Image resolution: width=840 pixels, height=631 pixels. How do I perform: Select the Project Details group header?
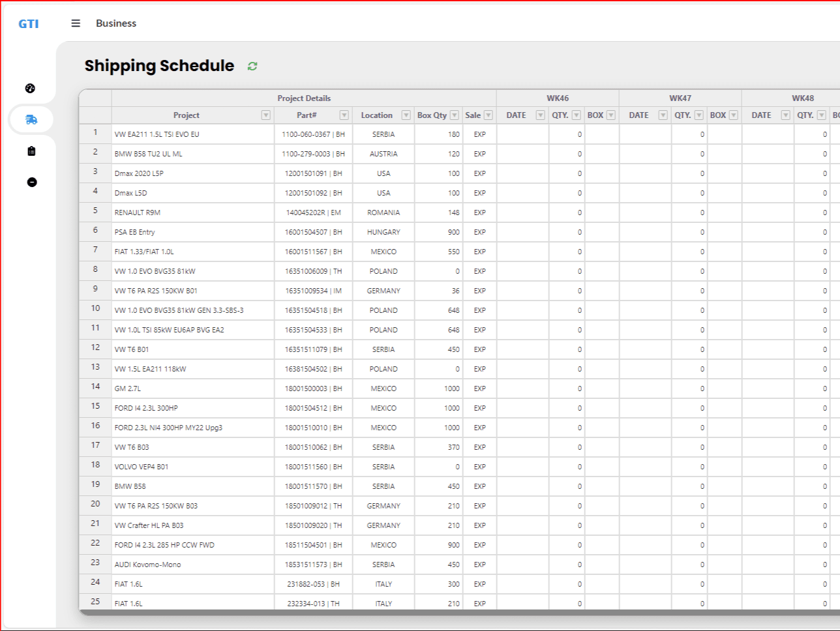[x=304, y=98]
